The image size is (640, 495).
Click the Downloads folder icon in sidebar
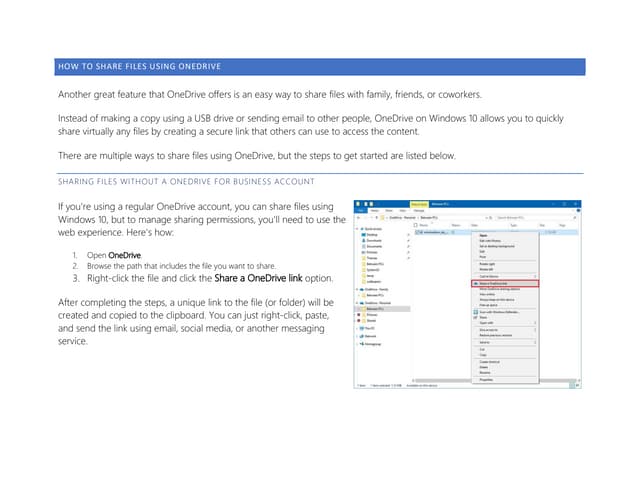(361, 240)
